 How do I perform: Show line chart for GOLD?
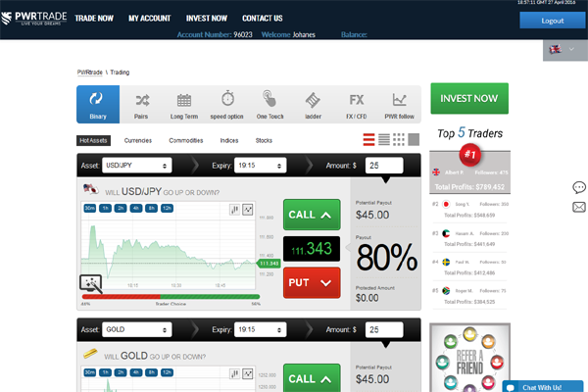coord(248,373)
